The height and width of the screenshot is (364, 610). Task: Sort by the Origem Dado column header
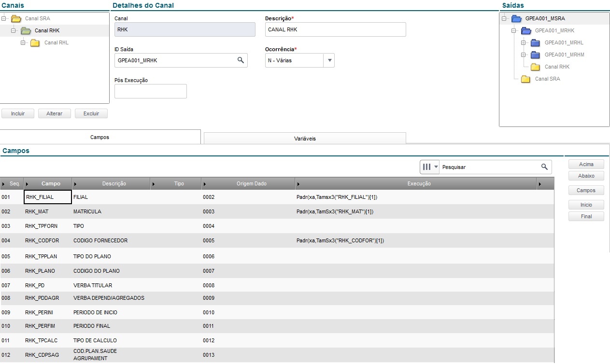pos(251,184)
